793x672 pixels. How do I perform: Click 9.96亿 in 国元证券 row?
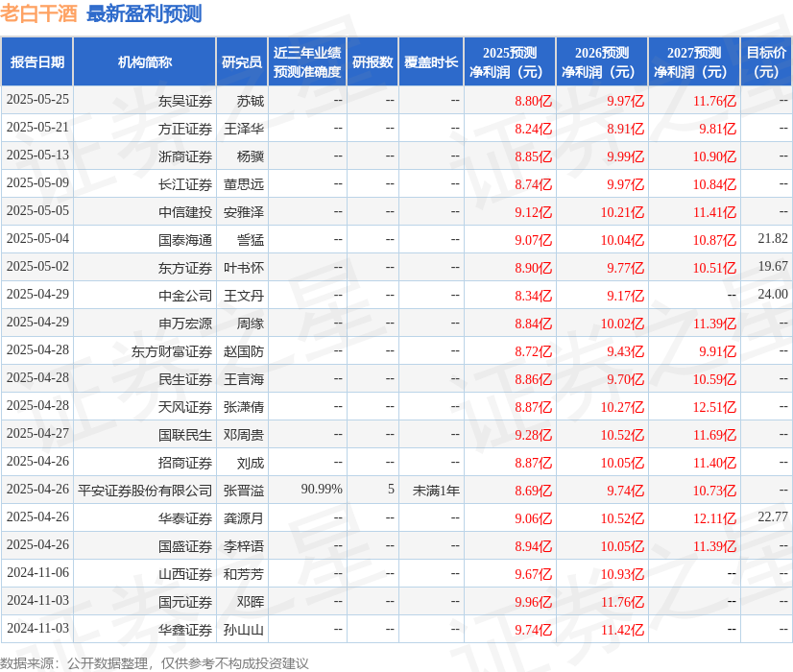pos(533,602)
